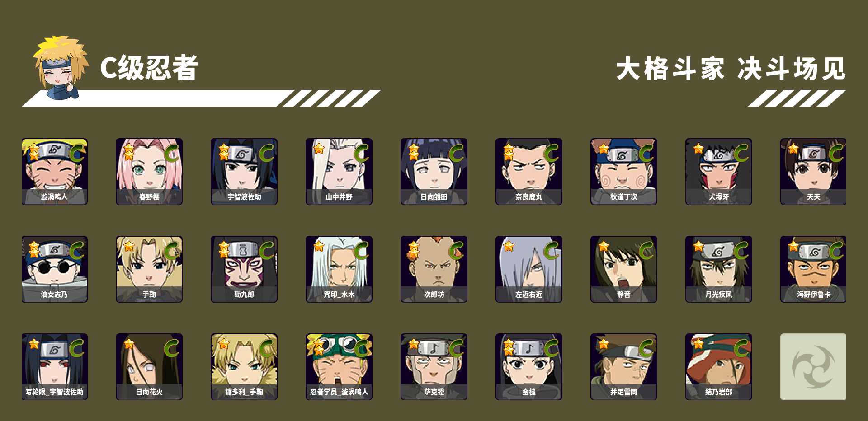868x421 pixels.
Task: Select the 咒印_水木 ninja card
Action: point(339,269)
